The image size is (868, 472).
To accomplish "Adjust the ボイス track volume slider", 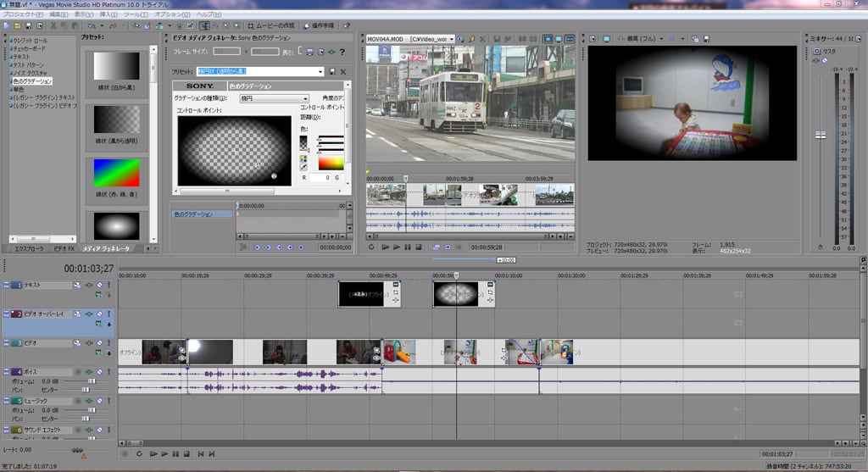I will tap(91, 381).
